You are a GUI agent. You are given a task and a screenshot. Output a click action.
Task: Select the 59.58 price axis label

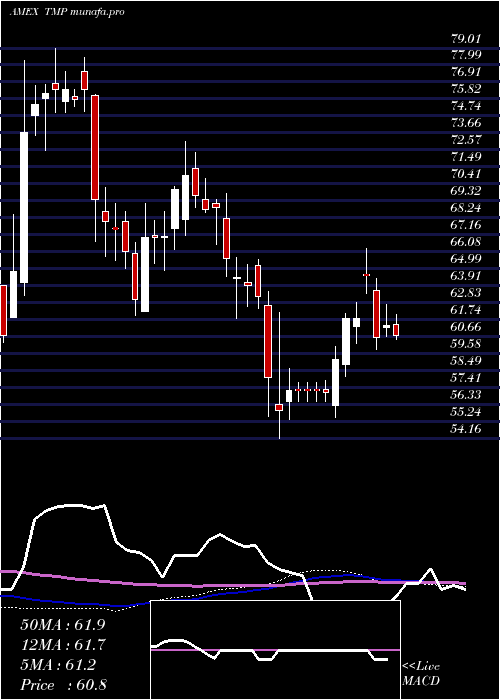466,343
